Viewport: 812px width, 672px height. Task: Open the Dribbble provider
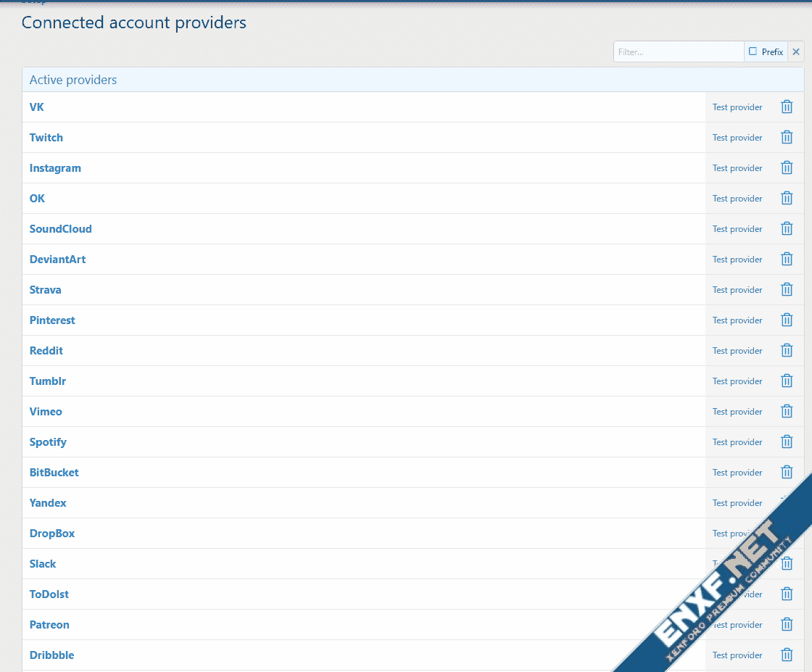point(51,655)
